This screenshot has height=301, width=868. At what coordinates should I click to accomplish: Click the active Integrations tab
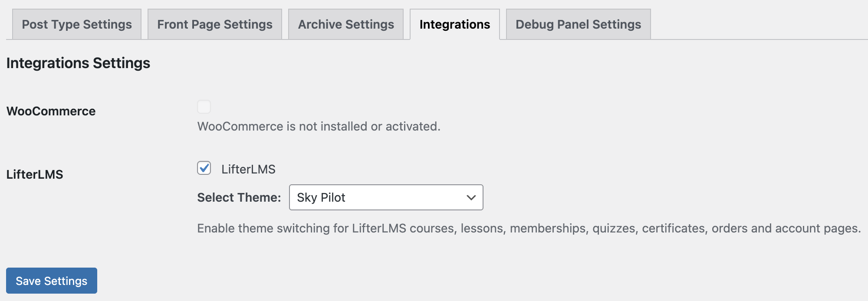(454, 24)
